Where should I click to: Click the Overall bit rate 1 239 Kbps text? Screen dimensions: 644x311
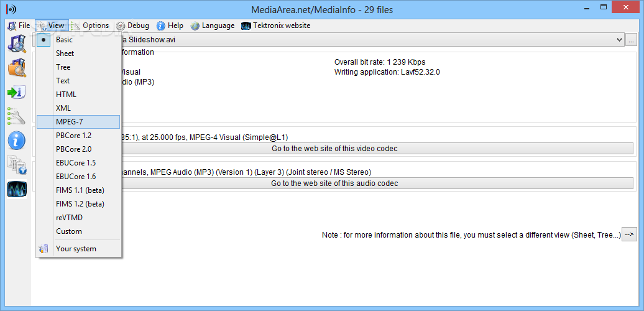tap(380, 62)
